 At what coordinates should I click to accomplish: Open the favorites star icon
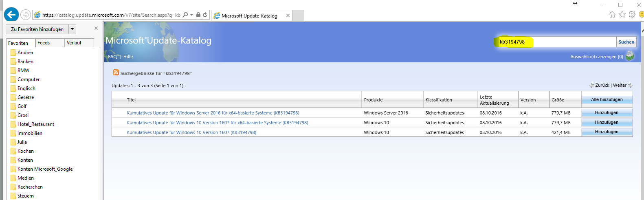[622, 15]
